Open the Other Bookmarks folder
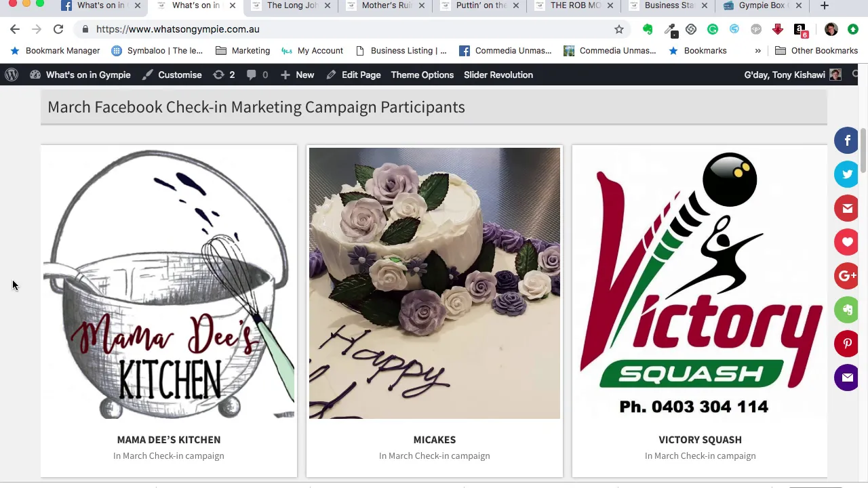The height and width of the screenshot is (488, 868). tap(816, 51)
